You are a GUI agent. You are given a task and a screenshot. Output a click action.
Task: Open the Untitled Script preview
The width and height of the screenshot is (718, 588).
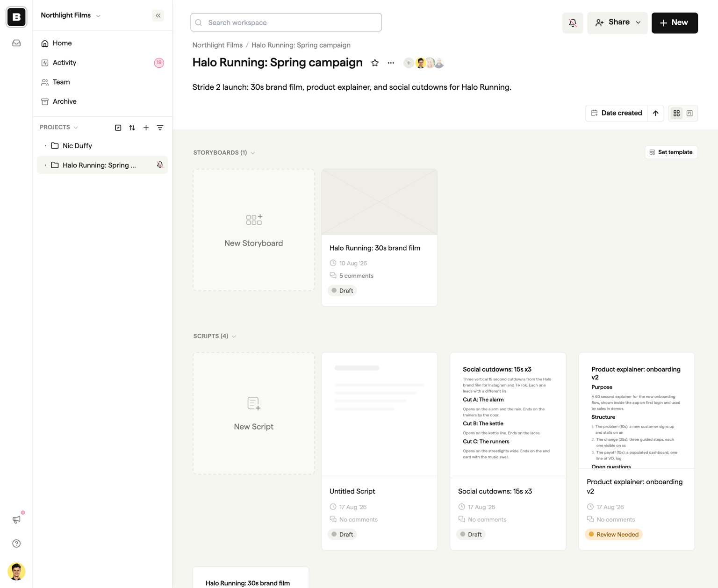(x=380, y=415)
